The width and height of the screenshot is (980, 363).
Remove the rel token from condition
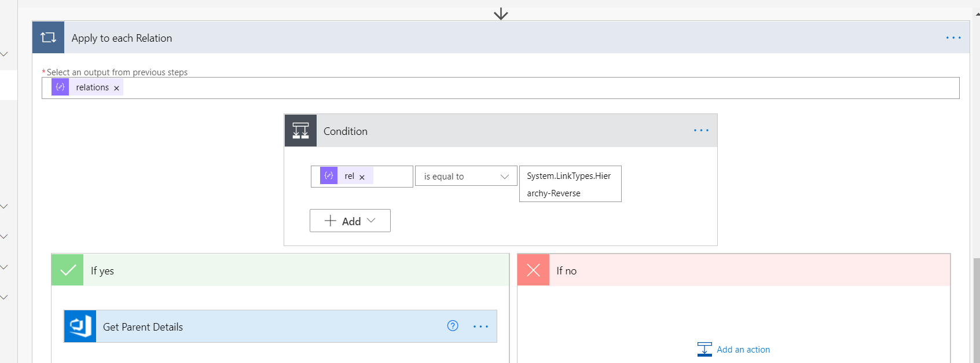(x=362, y=177)
